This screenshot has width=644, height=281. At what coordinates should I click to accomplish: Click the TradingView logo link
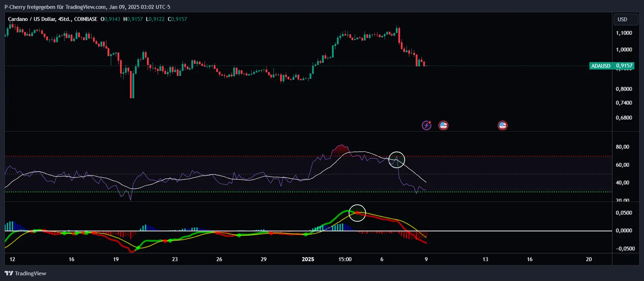25,273
